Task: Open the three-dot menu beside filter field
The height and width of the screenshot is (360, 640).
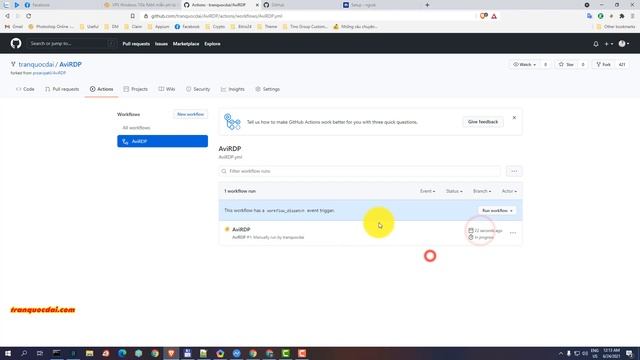Action: tap(514, 171)
